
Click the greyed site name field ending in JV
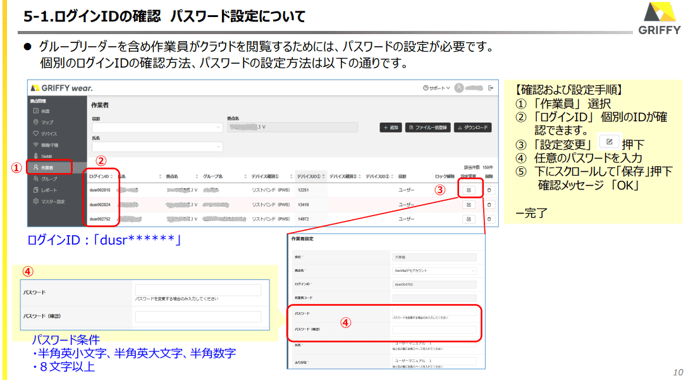(x=292, y=127)
